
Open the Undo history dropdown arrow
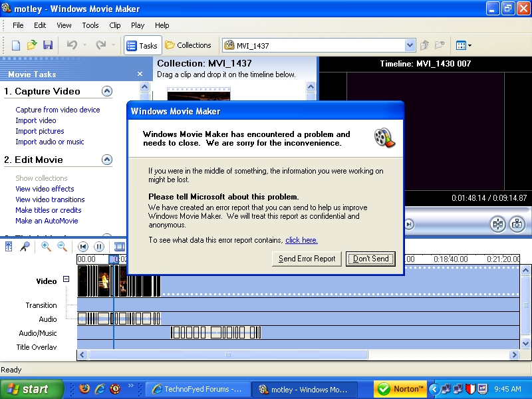click(85, 45)
